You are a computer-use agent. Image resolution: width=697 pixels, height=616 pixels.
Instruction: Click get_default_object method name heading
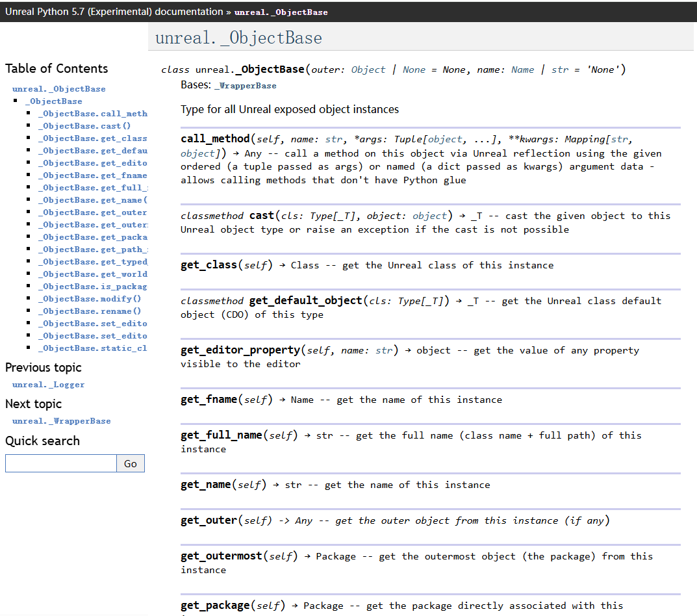306,301
